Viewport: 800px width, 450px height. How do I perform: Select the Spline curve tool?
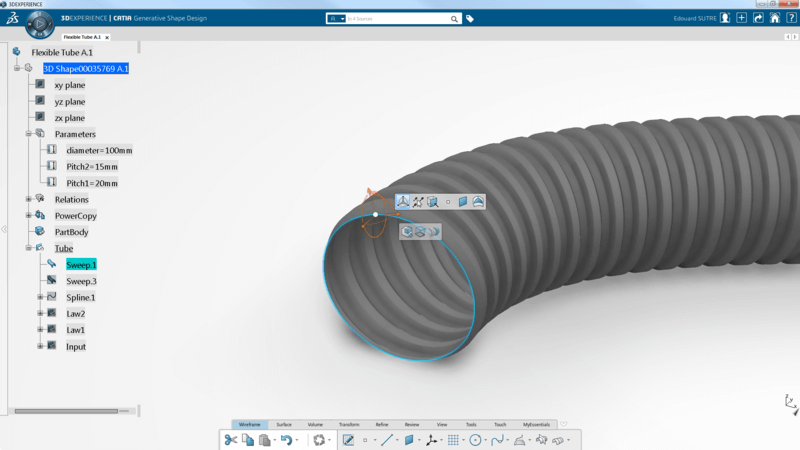497,440
